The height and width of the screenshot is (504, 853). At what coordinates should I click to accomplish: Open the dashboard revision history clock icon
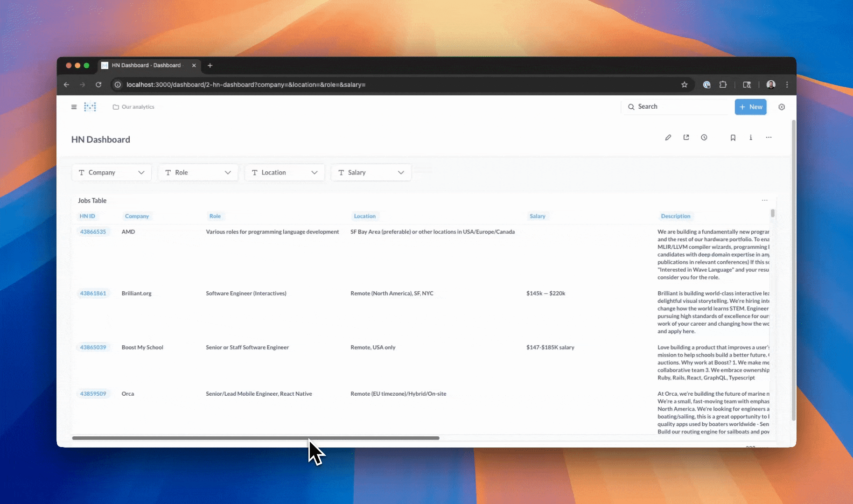click(x=704, y=137)
